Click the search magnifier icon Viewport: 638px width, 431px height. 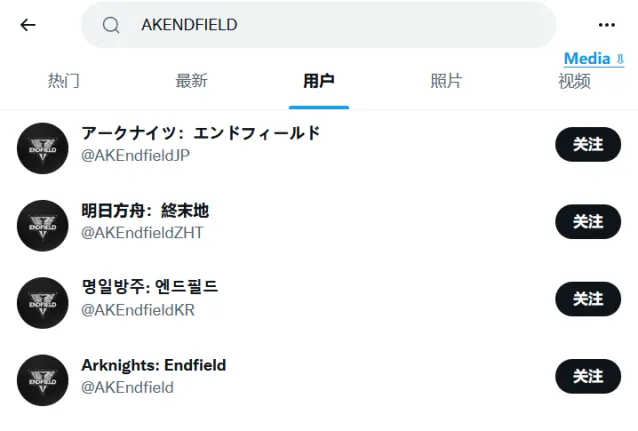(x=111, y=25)
